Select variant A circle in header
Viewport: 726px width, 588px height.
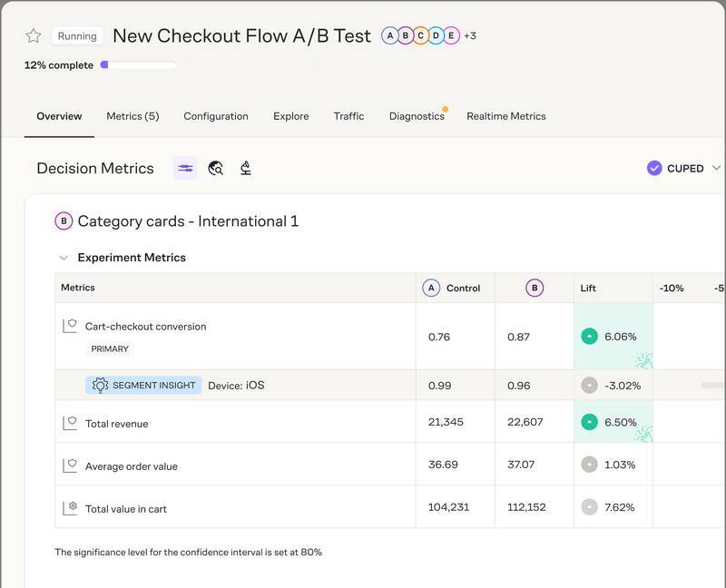point(390,36)
